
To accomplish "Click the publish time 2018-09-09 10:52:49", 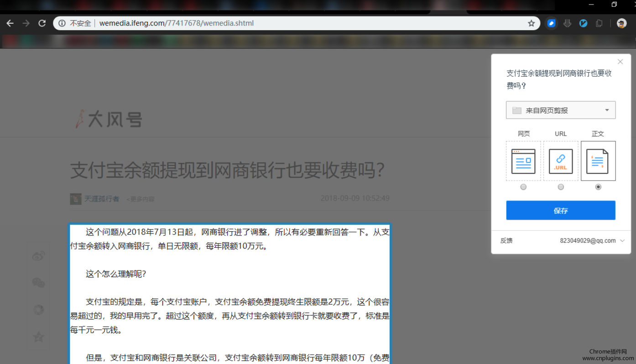I will [x=355, y=198].
